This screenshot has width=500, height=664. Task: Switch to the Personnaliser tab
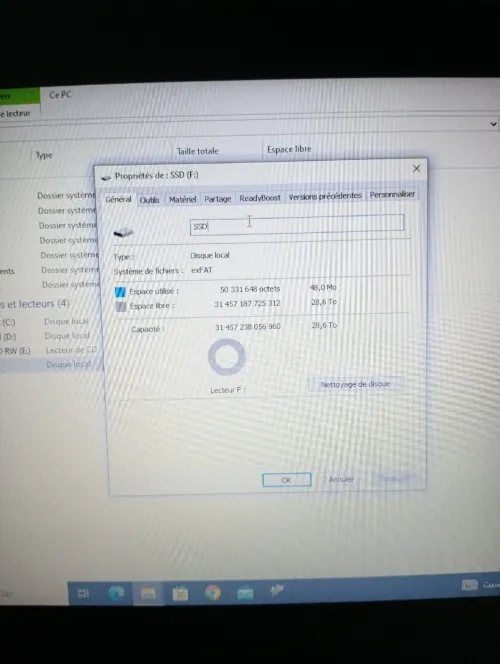pos(392,194)
